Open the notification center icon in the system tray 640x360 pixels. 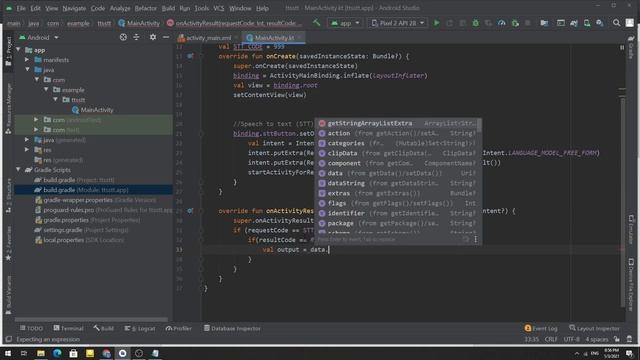[x=629, y=353]
